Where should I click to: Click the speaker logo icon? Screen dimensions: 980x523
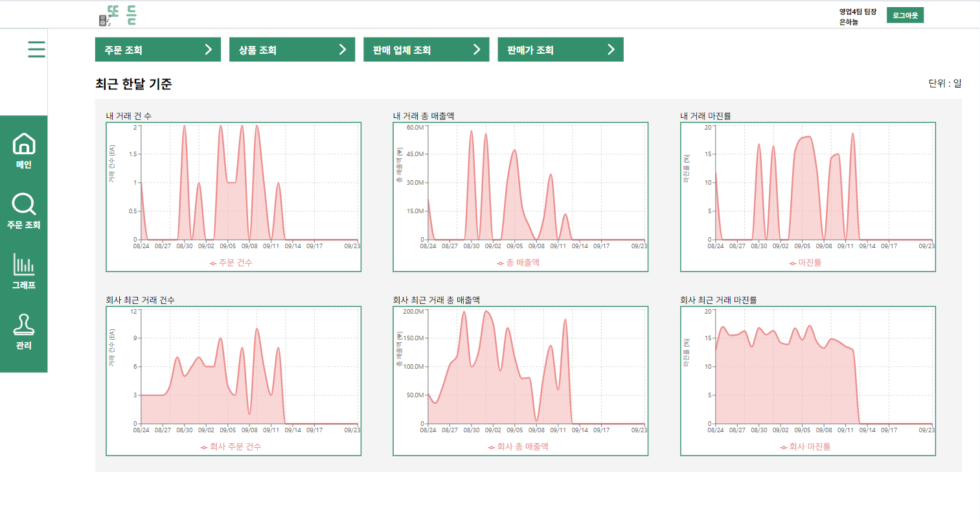click(105, 21)
